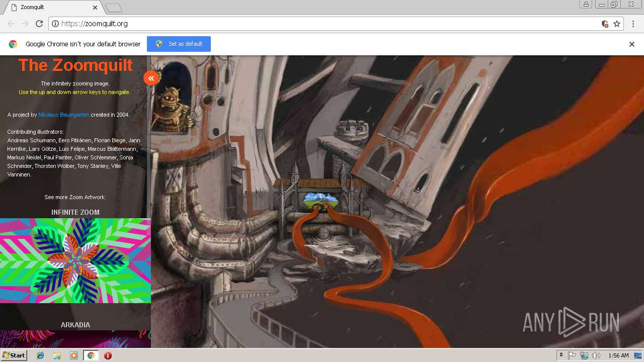This screenshot has width=644, height=362.
Task: Show hidden system tray icons
Action: pyautogui.click(x=561, y=355)
